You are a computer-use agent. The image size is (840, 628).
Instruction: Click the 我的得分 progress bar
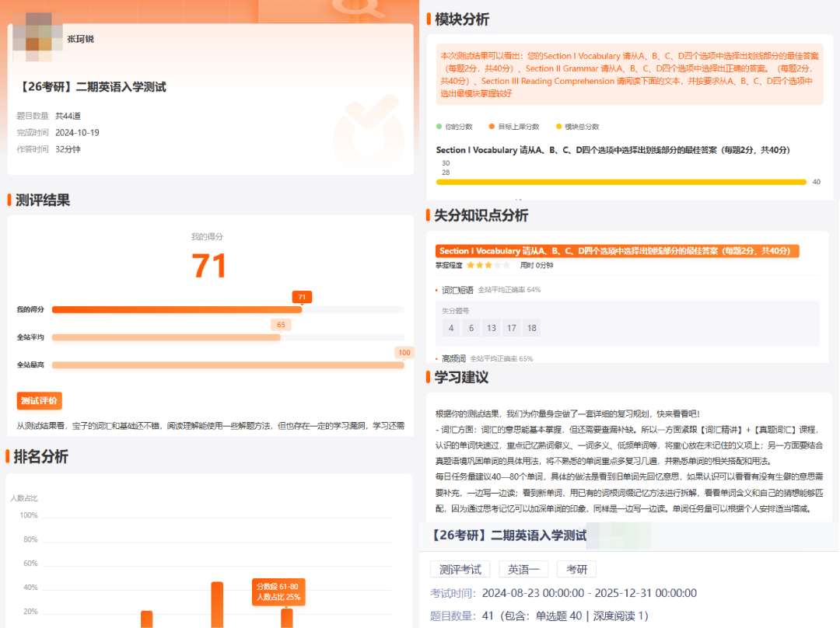[x=228, y=309]
